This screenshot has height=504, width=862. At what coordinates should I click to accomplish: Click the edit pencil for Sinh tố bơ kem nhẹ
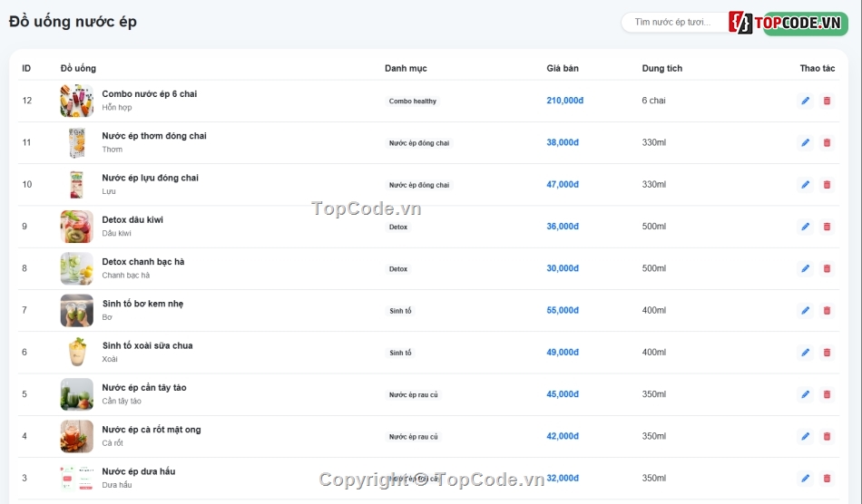(x=805, y=310)
